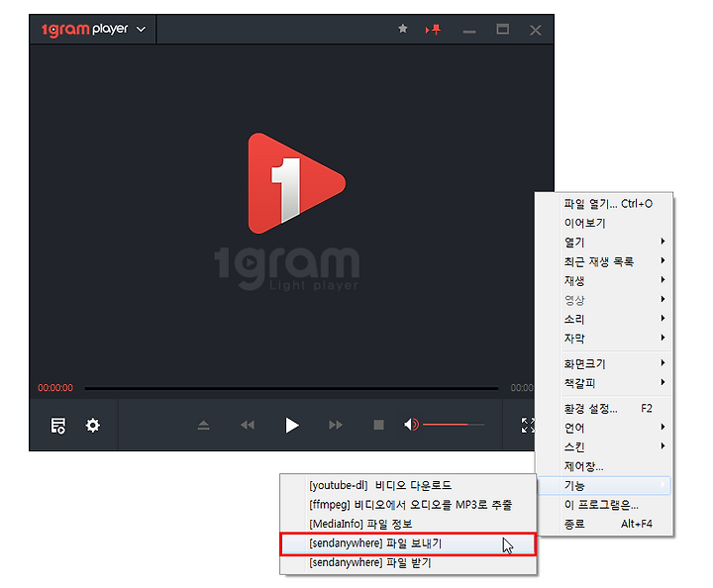Image resolution: width=713 pixels, height=588 pixels.
Task: Select 이어보기 menu entry
Action: tap(604, 223)
